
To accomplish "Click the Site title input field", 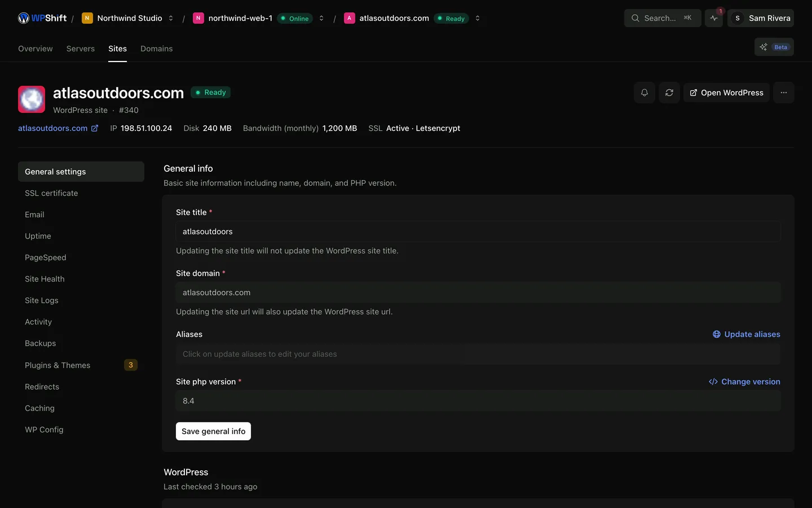I will coord(478,231).
